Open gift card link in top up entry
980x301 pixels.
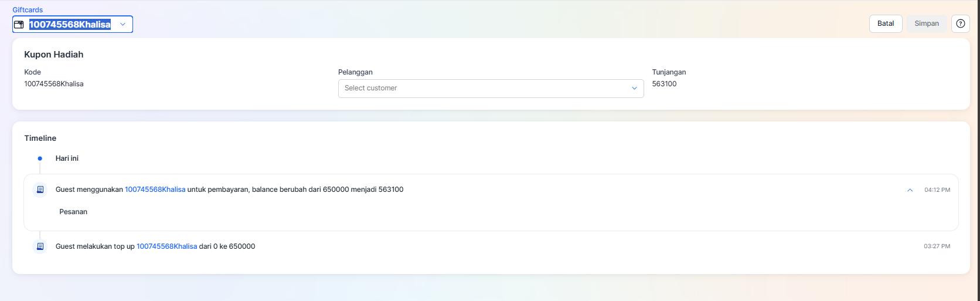point(166,246)
